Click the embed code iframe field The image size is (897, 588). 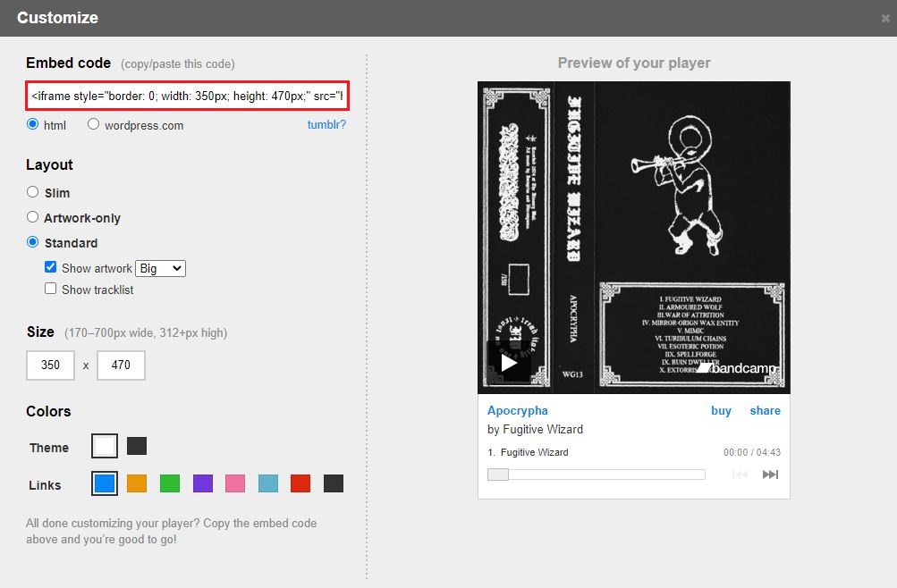tap(187, 96)
